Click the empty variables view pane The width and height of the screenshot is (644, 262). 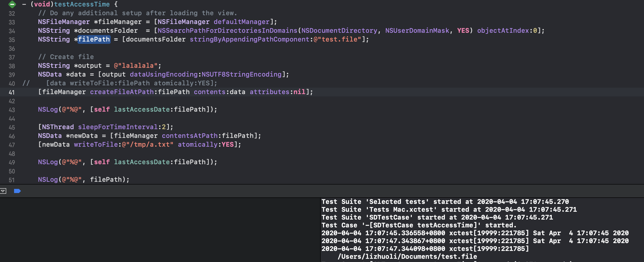(x=160, y=230)
